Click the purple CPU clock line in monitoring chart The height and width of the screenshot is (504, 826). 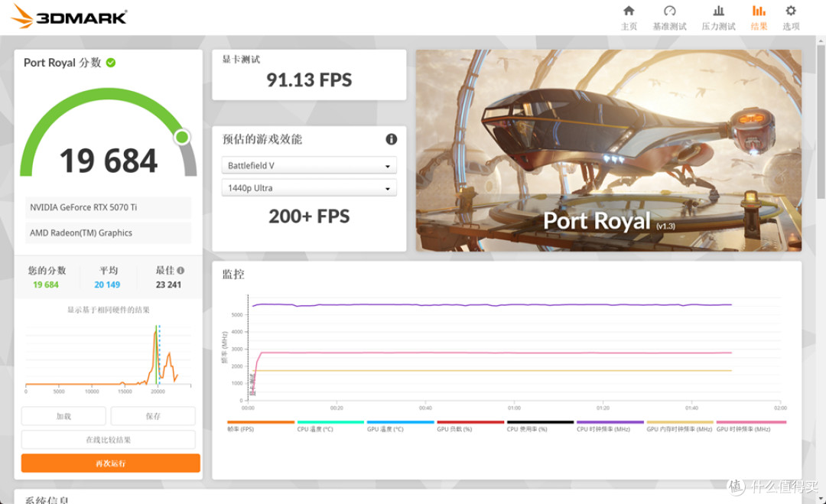[x=492, y=305]
